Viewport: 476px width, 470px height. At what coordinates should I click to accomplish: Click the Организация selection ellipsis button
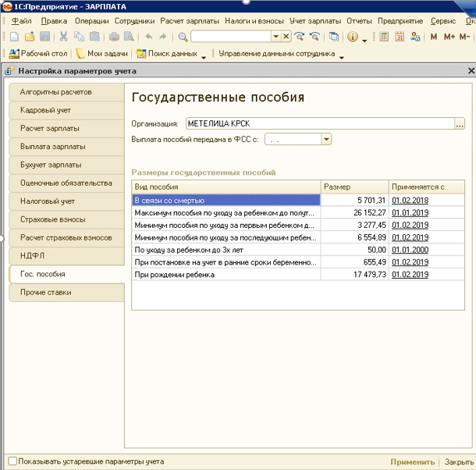[x=460, y=123]
